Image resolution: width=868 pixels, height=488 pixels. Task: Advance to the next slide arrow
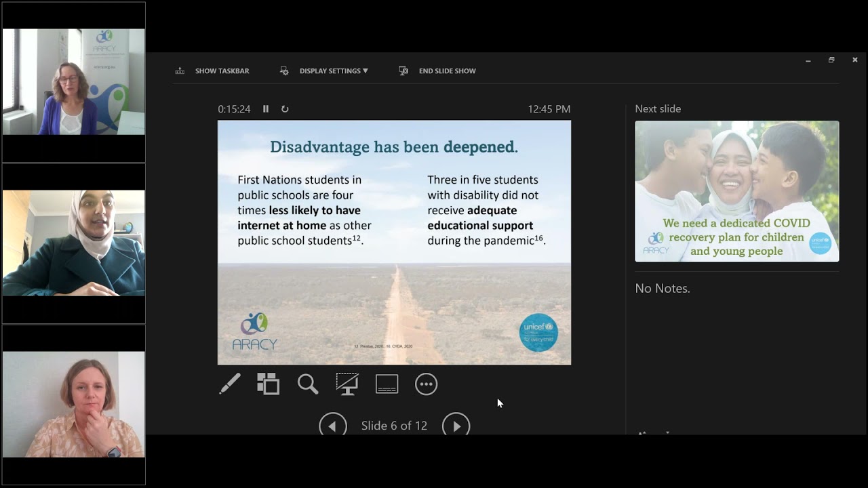pyautogui.click(x=456, y=426)
